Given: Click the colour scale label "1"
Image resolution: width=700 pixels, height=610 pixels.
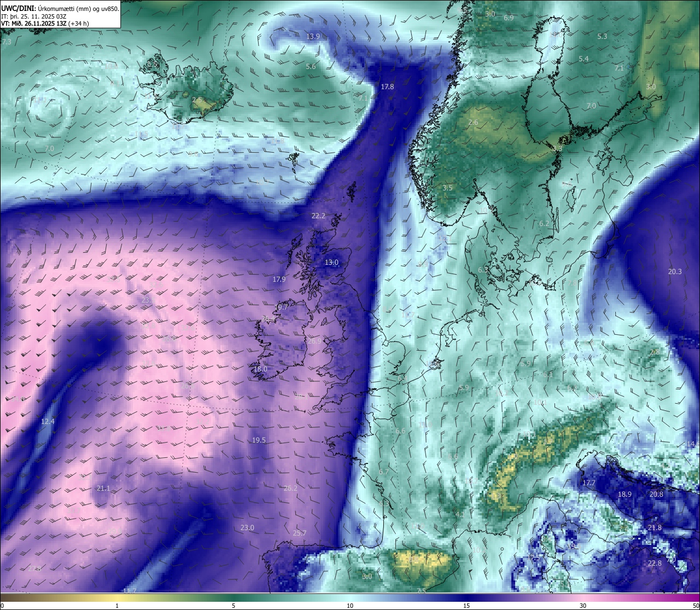Looking at the screenshot, I should point(117,605).
